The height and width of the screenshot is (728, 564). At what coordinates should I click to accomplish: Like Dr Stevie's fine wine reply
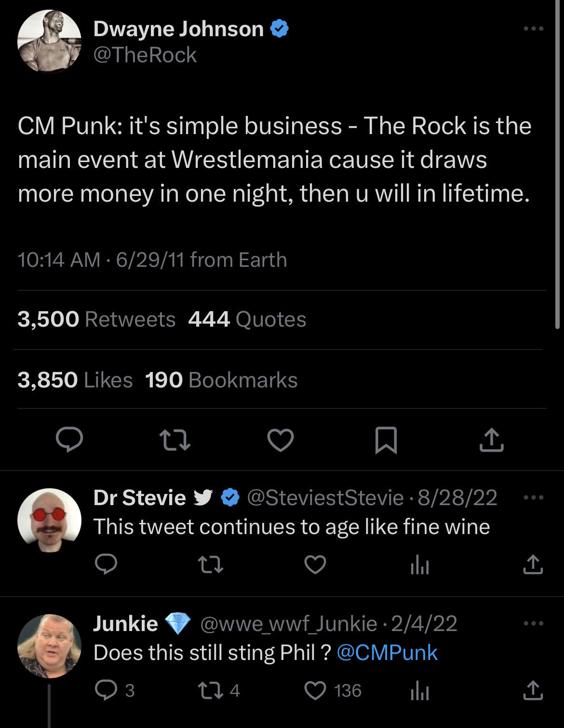tap(315, 564)
